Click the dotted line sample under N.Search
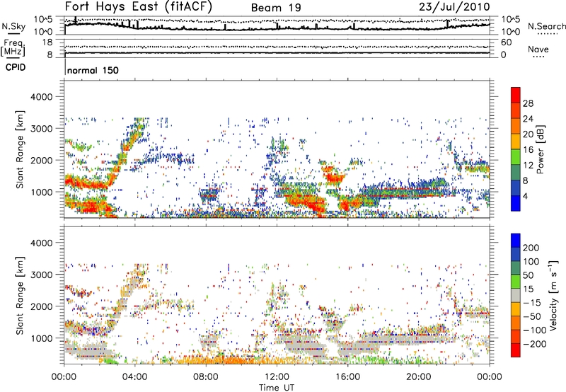 coord(547,33)
